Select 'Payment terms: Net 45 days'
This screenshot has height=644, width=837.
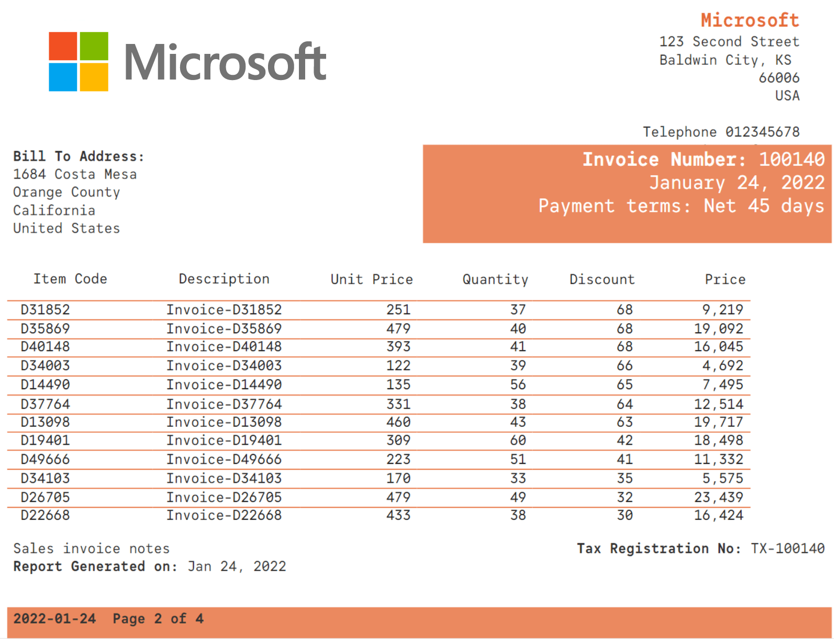(682, 206)
